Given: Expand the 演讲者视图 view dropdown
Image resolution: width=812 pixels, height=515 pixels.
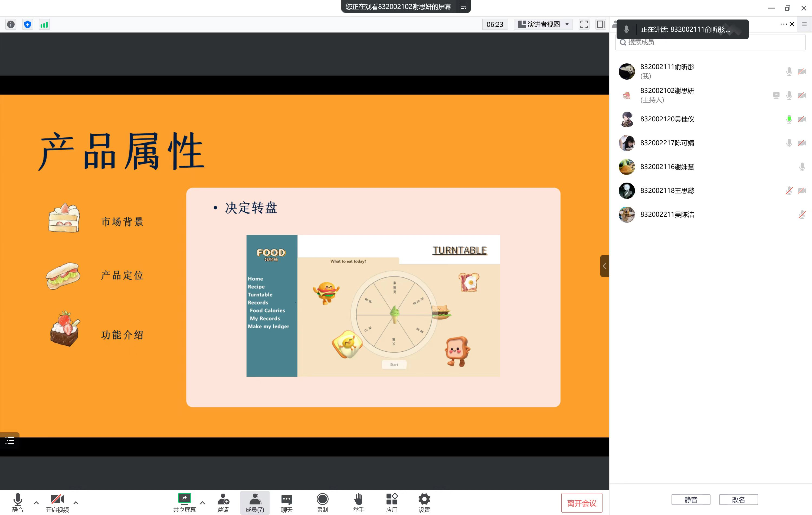Looking at the screenshot, I should [543, 24].
